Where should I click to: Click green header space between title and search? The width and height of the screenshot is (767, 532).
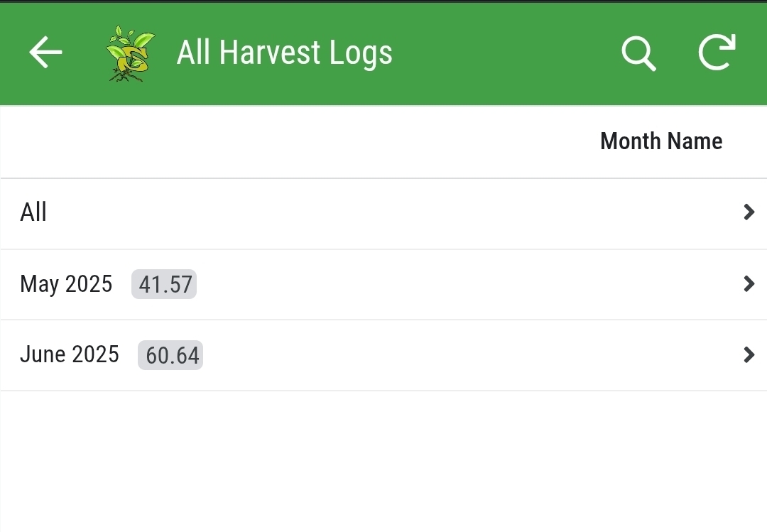pyautogui.click(x=504, y=53)
